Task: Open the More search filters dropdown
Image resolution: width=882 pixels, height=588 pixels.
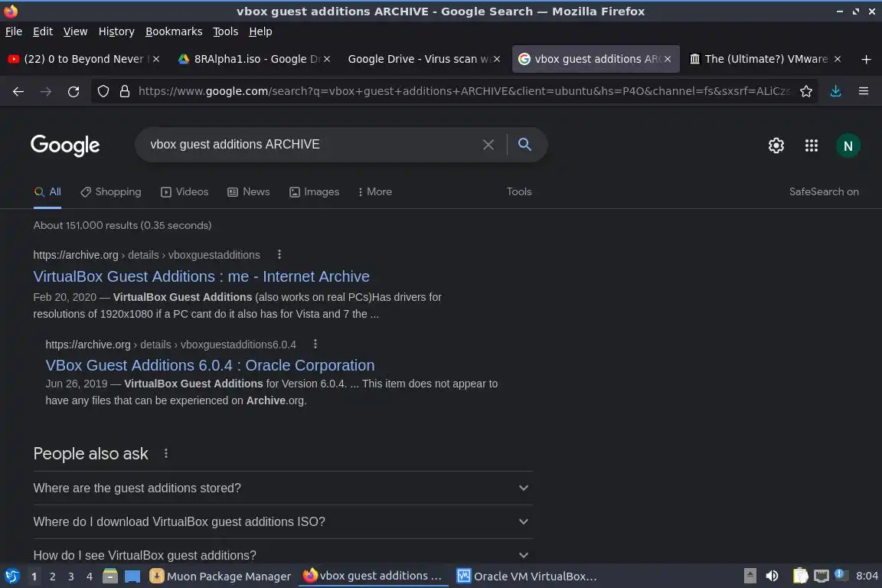Action: click(374, 192)
